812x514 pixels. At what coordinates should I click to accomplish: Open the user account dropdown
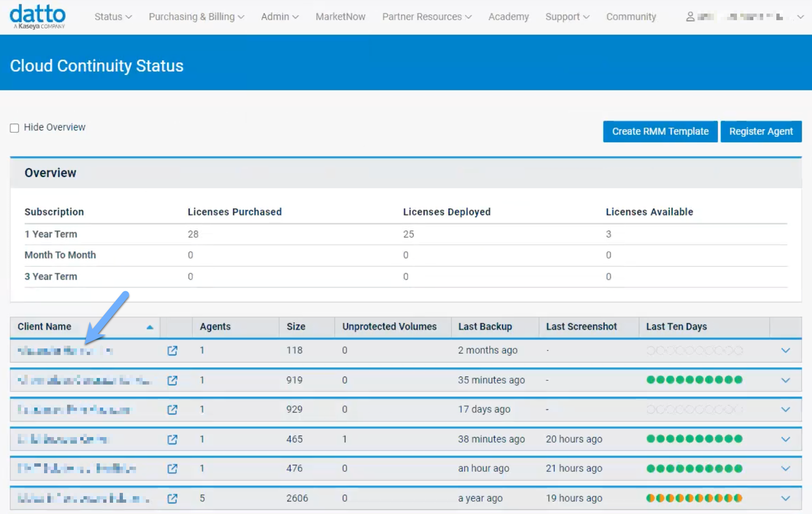pyautogui.click(x=800, y=17)
